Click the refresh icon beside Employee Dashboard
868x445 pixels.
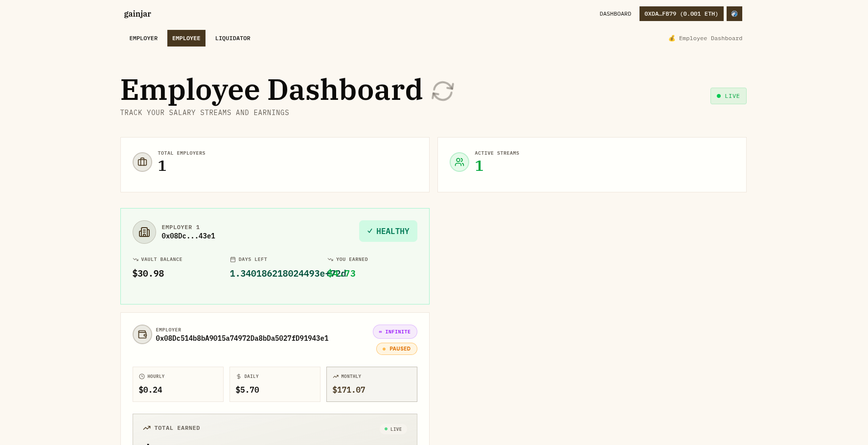[x=443, y=91]
